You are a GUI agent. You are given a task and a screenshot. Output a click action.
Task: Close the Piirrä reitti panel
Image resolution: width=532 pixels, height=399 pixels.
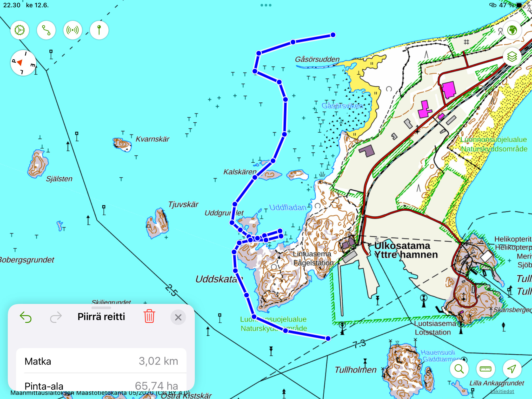pos(178,317)
